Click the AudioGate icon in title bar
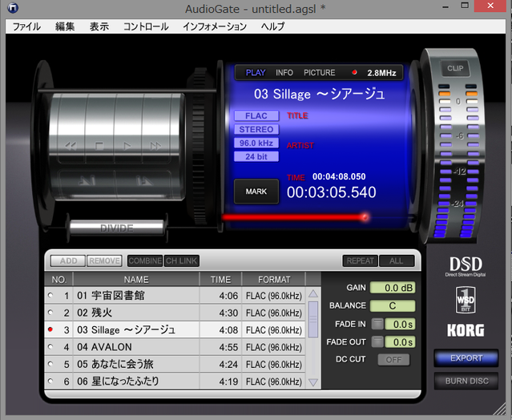Image resolution: width=512 pixels, height=420 pixels. 13,8
